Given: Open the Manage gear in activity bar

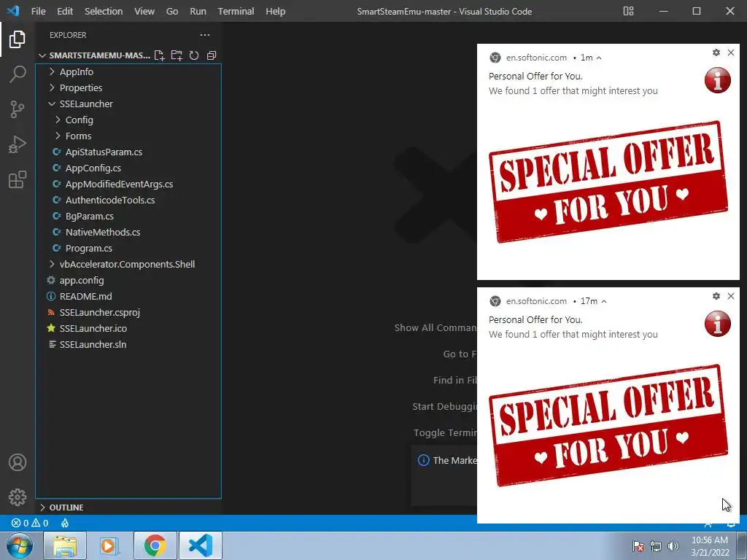Looking at the screenshot, I should pos(18,497).
